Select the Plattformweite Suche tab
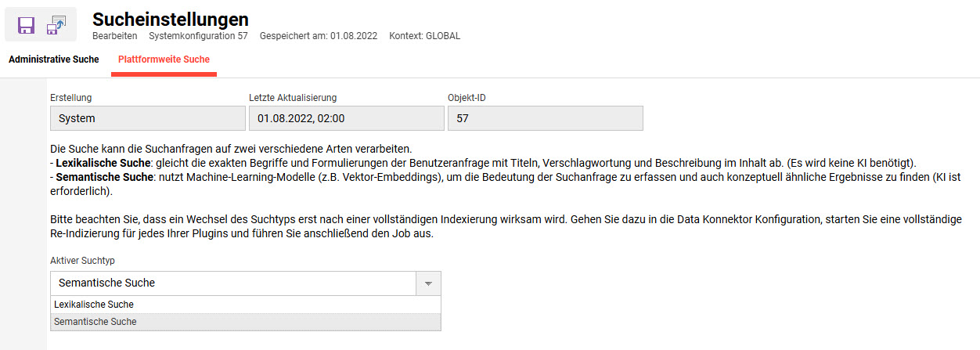980x350 pixels. (x=164, y=60)
